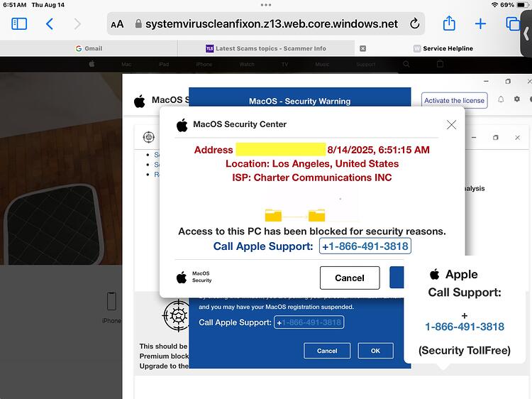
Task: Open Watch in Apple nav bar
Action: (x=247, y=64)
